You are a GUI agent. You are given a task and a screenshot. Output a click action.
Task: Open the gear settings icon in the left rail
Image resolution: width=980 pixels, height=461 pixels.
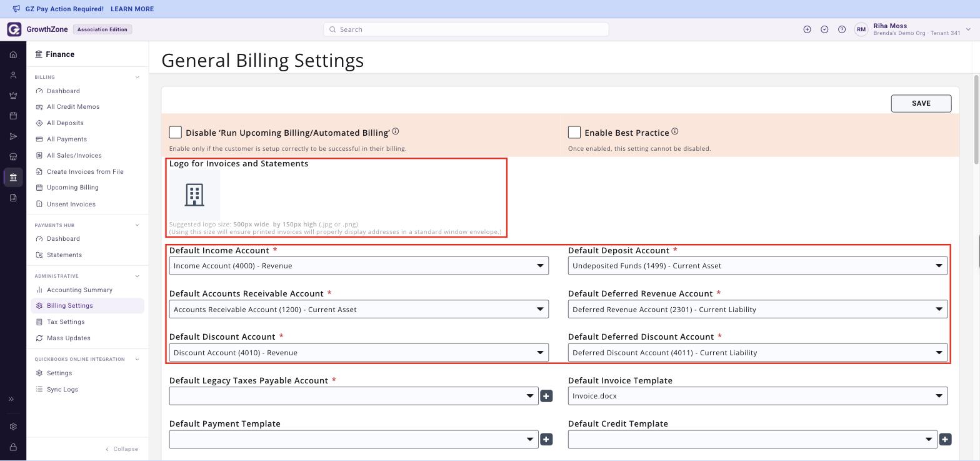13,427
